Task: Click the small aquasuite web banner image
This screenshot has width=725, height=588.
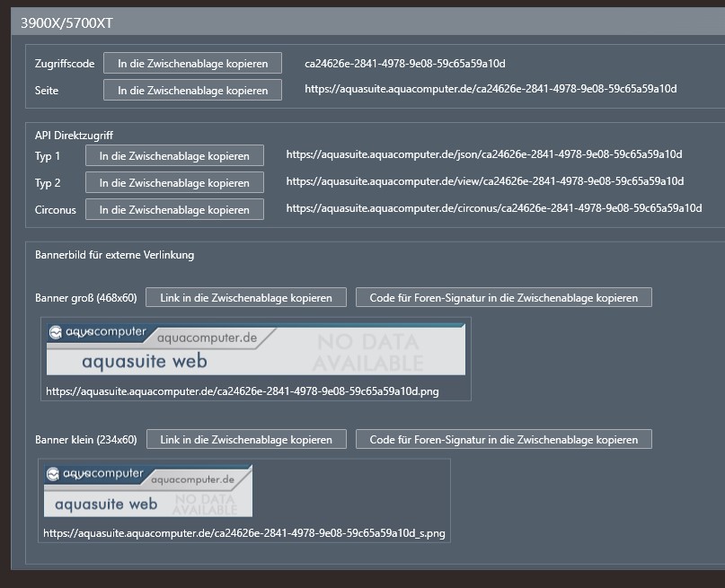Action: [148, 490]
